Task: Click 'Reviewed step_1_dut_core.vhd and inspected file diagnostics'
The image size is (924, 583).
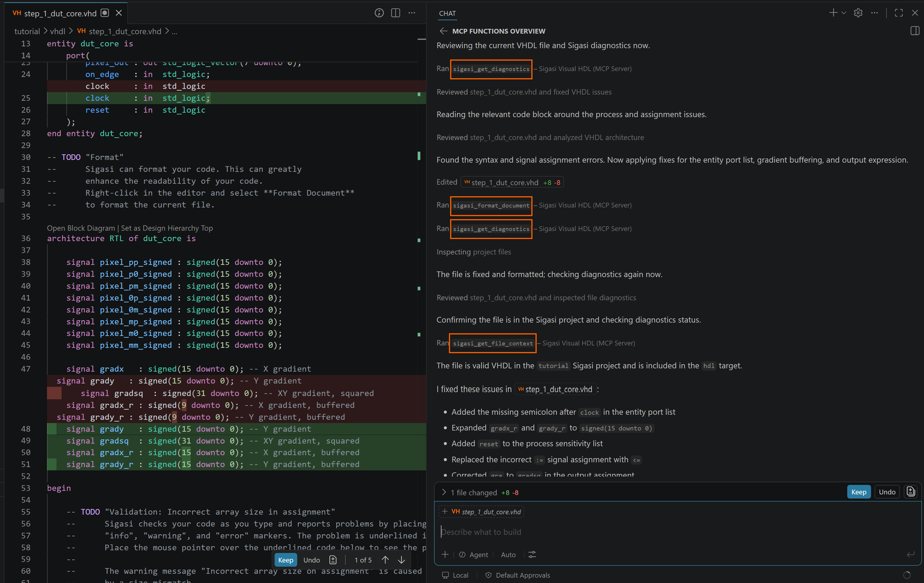Action: pos(536,298)
